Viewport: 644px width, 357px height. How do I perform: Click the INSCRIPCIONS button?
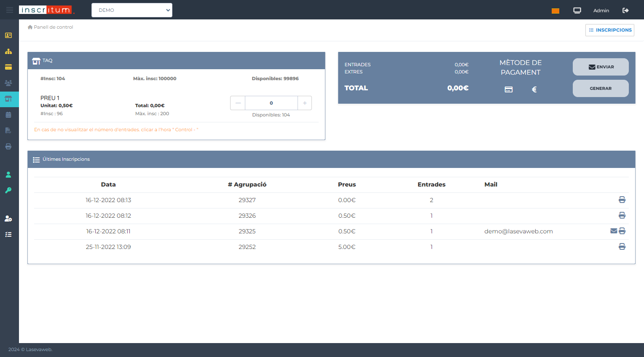(610, 30)
